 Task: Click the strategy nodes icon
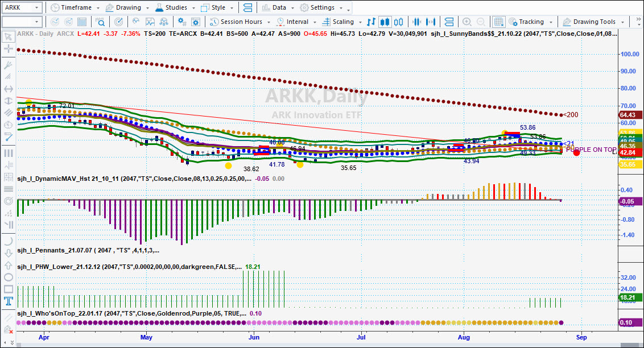[164, 22]
